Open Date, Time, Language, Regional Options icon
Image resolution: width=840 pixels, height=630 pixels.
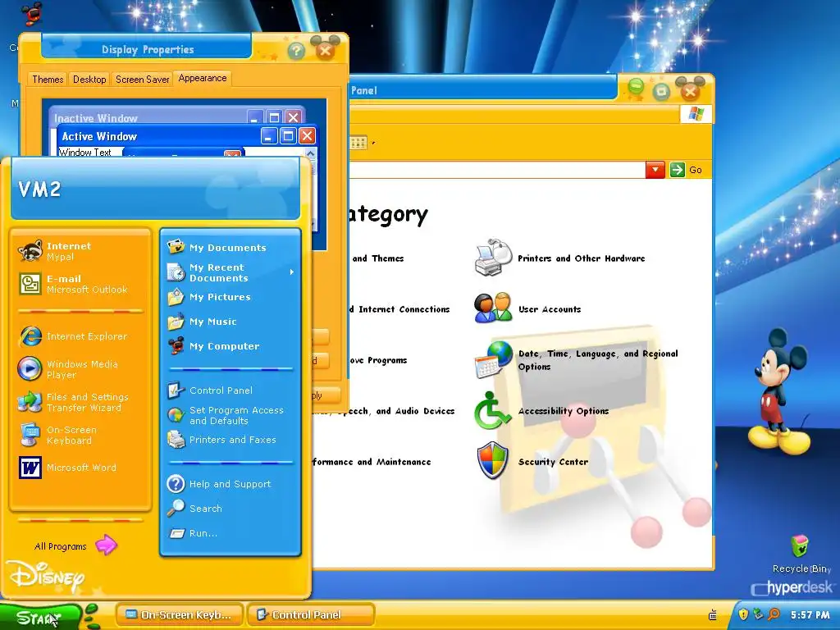[x=492, y=359]
